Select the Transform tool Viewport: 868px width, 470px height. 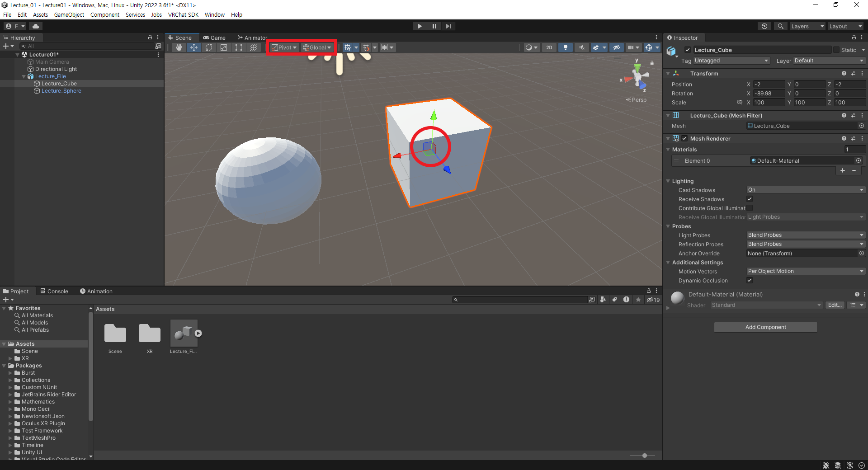tap(254, 47)
